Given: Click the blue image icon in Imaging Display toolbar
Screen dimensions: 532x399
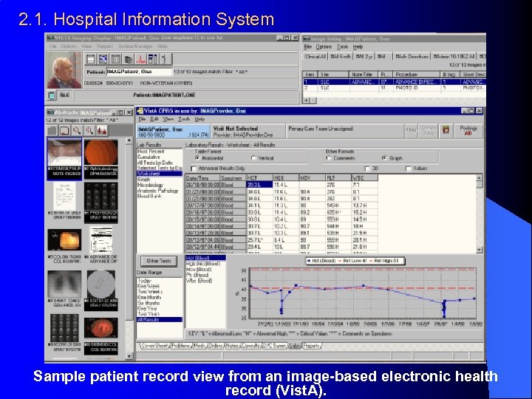Looking at the screenshot, I should click(103, 59).
